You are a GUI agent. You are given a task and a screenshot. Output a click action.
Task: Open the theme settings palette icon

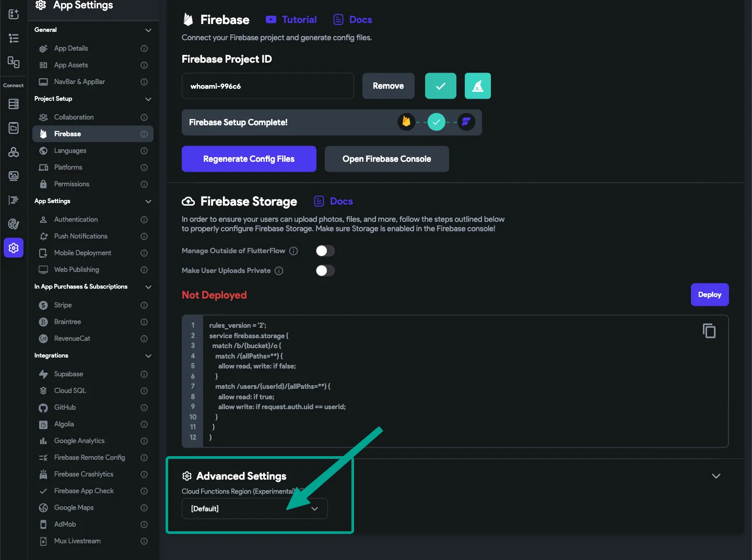(14, 224)
